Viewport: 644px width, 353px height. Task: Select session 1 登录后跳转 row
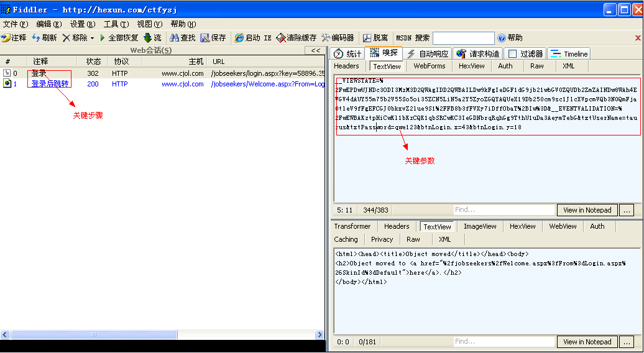tap(163, 84)
